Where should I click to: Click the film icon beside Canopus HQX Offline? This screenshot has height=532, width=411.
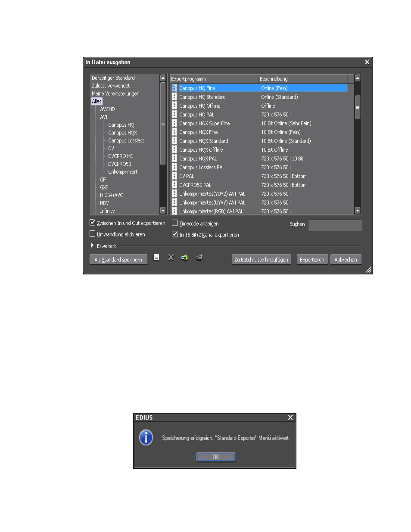click(x=174, y=150)
